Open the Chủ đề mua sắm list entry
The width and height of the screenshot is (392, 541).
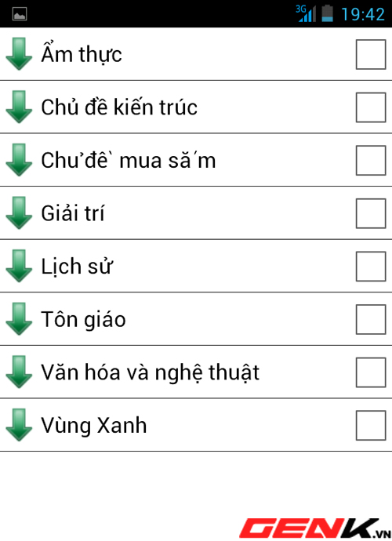click(x=196, y=160)
